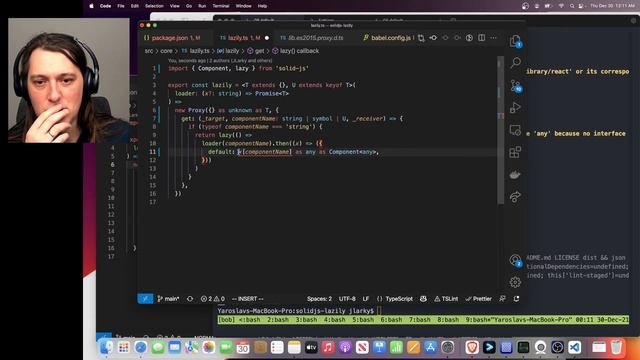Open the UTF-8 encoding picker
This screenshot has width=640, height=360.
347,299
